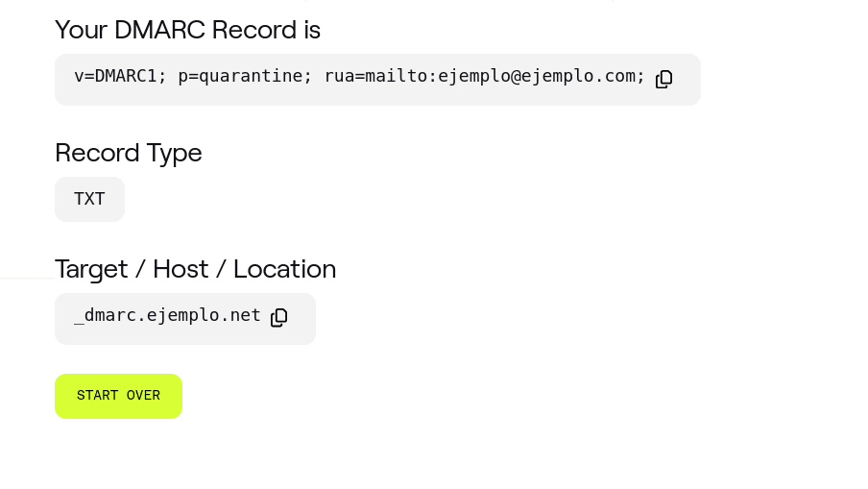The image size is (868, 489).
Task: Click the word 'Location' in the heading
Action: [x=284, y=269]
